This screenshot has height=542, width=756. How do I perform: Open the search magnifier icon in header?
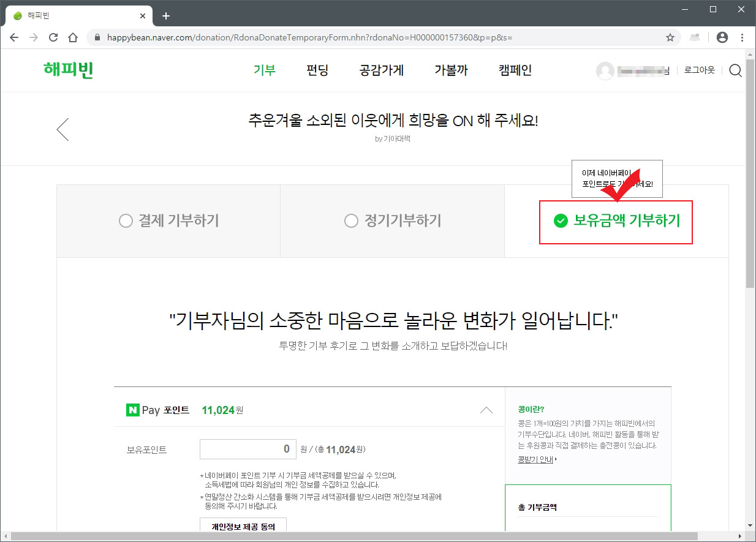[x=736, y=70]
